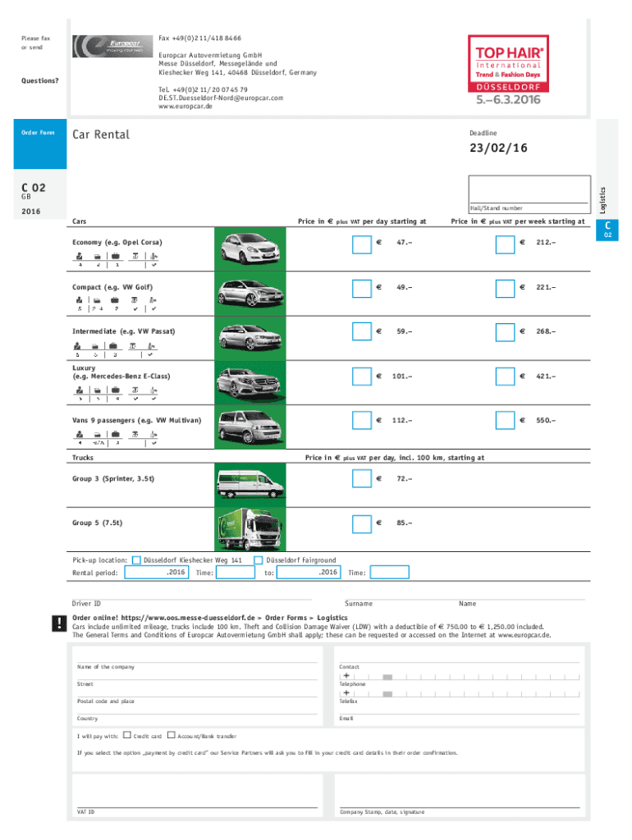
Task: Click the Economy Opel Corsa car image
Action: pos(250,248)
